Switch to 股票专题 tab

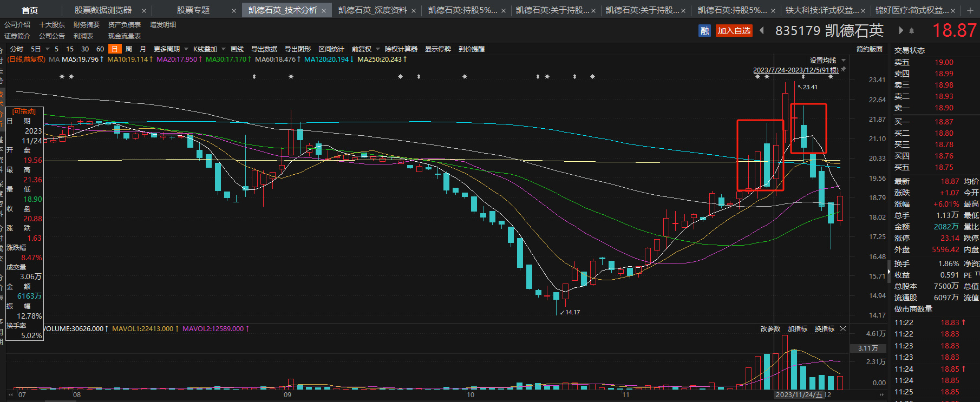[193, 10]
